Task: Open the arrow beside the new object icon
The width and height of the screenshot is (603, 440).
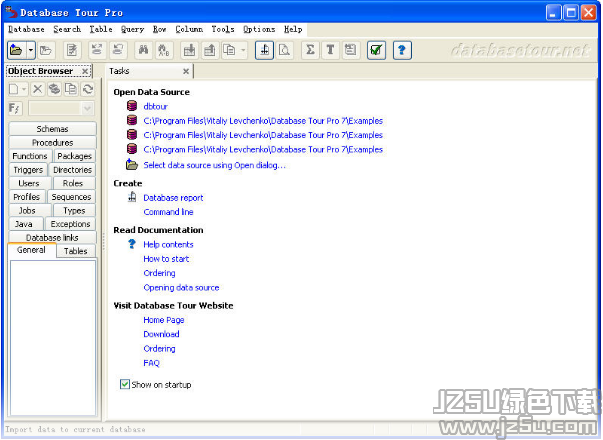Action: [24, 89]
